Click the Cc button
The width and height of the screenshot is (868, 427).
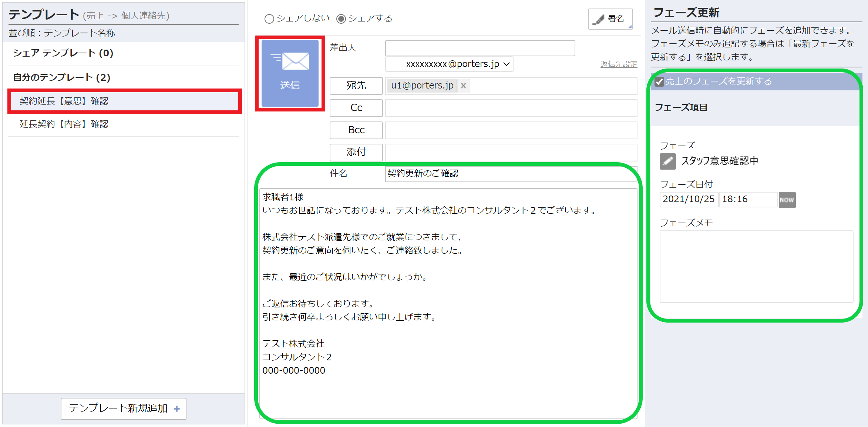pyautogui.click(x=356, y=108)
